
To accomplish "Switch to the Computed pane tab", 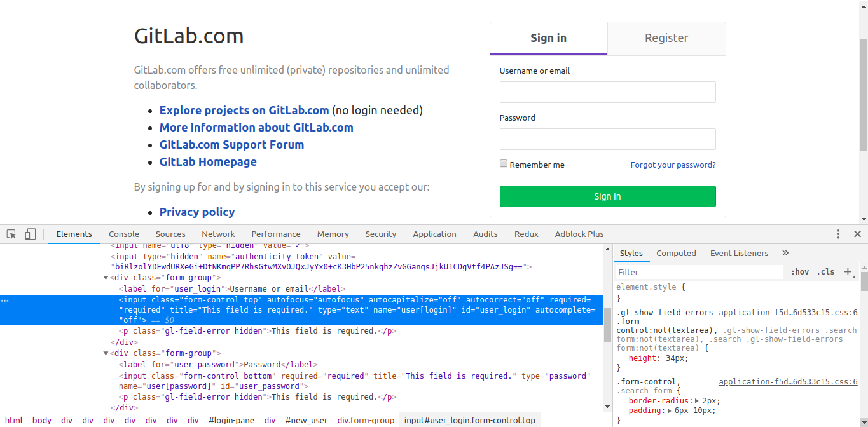I will pos(676,253).
